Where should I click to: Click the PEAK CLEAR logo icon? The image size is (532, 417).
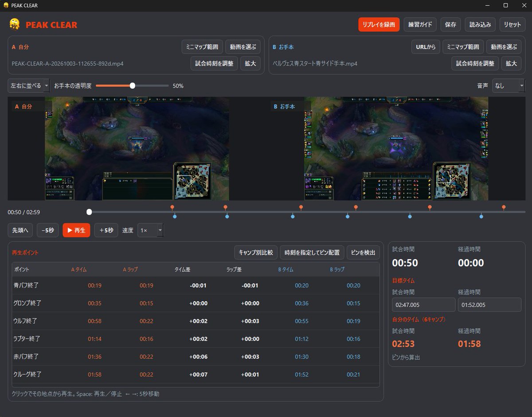[x=15, y=24]
